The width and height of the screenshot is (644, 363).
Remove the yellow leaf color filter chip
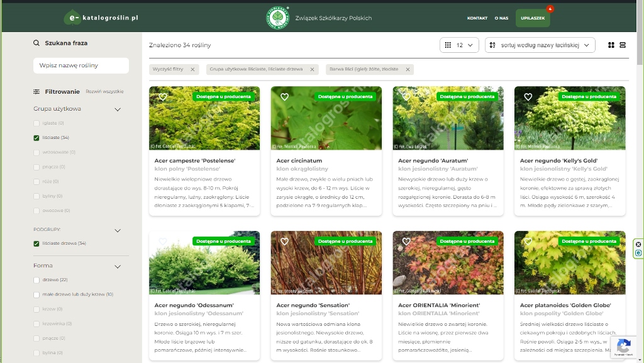click(408, 69)
